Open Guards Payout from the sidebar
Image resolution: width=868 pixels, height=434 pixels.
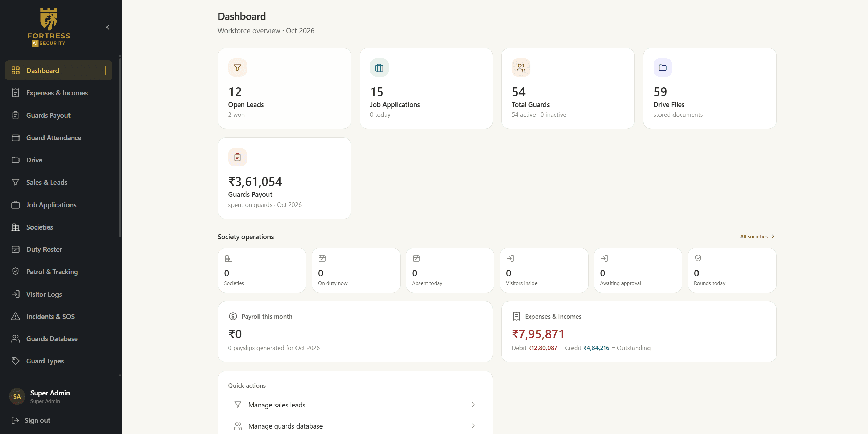[59, 115]
